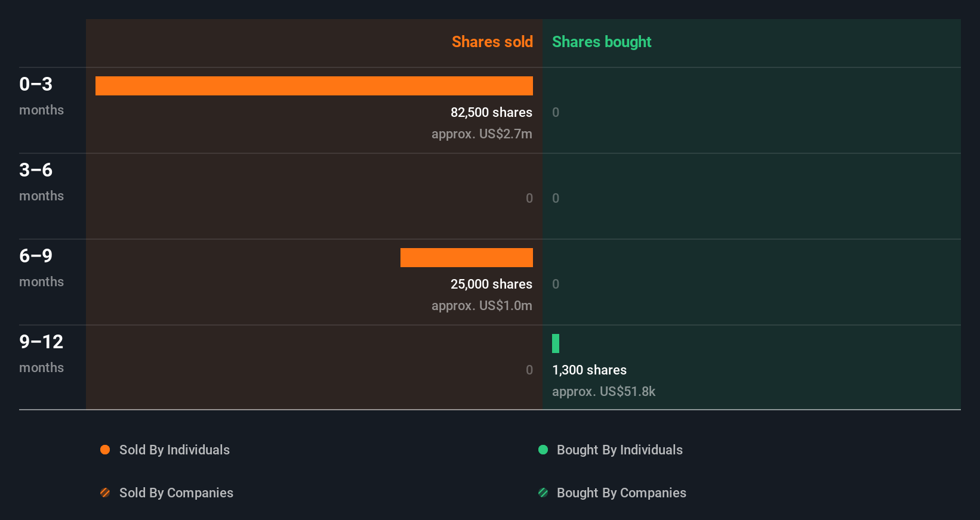980x520 pixels.
Task: Click the 3–6 months row label
Action: pyautogui.click(x=41, y=182)
